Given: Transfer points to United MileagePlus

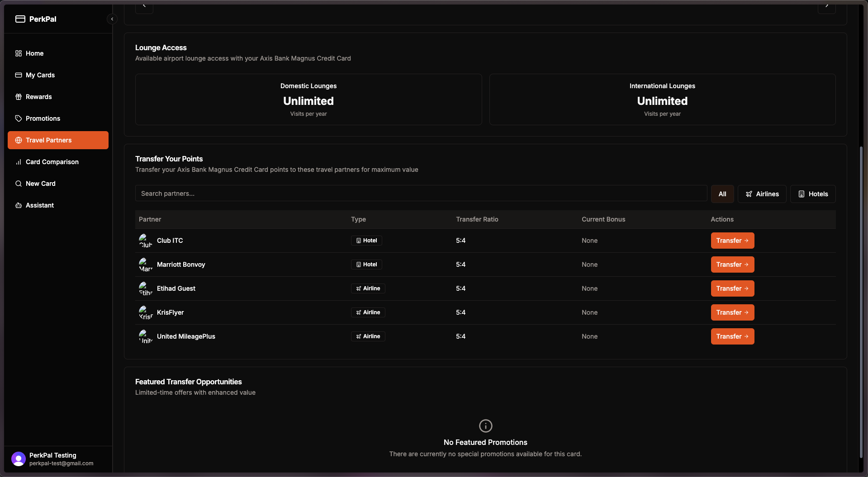Looking at the screenshot, I should tap(733, 336).
